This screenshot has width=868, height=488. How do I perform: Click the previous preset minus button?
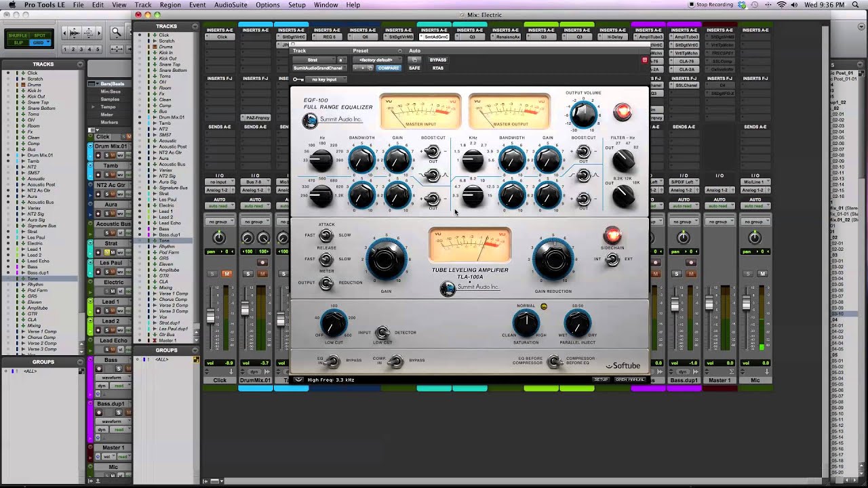357,68
